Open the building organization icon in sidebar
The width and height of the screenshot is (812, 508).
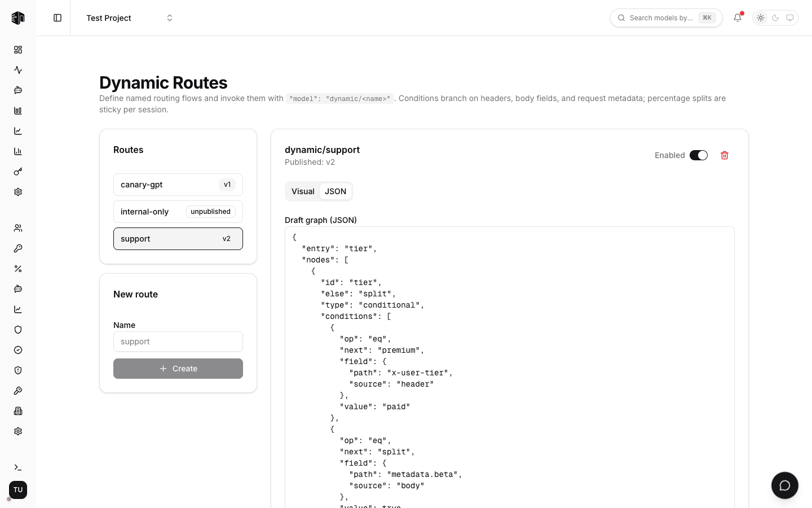tap(18, 411)
